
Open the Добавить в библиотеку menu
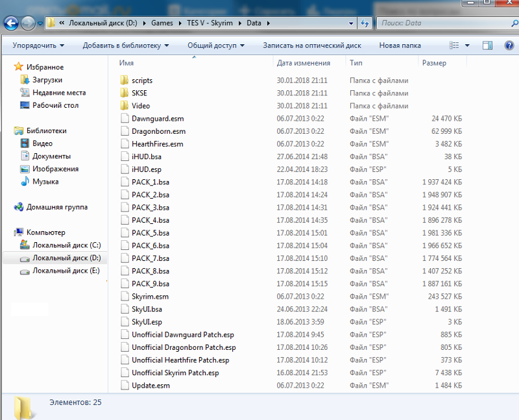coord(126,45)
